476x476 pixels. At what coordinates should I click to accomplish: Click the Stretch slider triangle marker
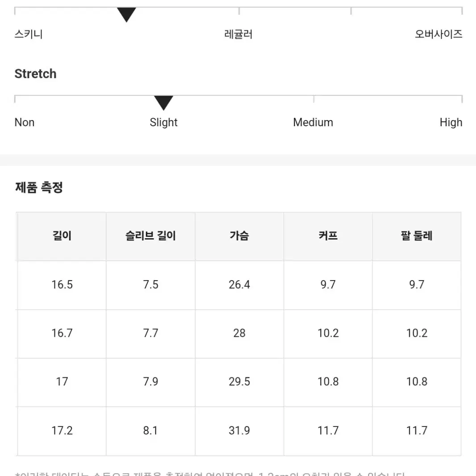click(x=163, y=103)
